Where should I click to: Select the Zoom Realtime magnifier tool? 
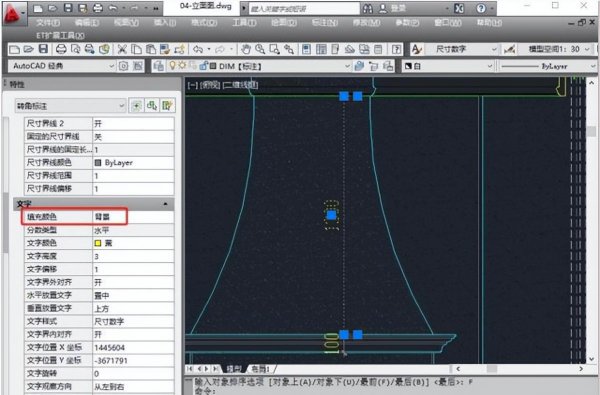point(260,49)
